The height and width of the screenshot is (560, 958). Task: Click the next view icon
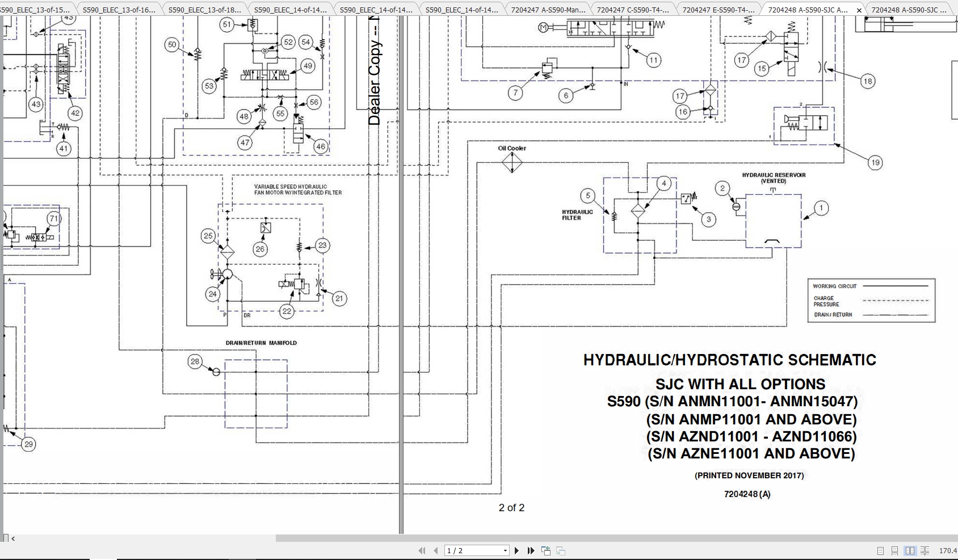pyautogui.click(x=561, y=550)
